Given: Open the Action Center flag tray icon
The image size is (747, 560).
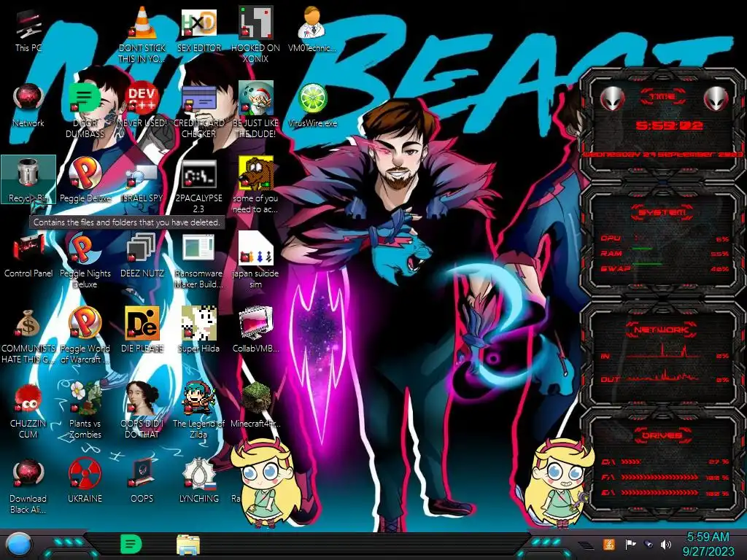Looking at the screenshot, I should click(630, 544).
